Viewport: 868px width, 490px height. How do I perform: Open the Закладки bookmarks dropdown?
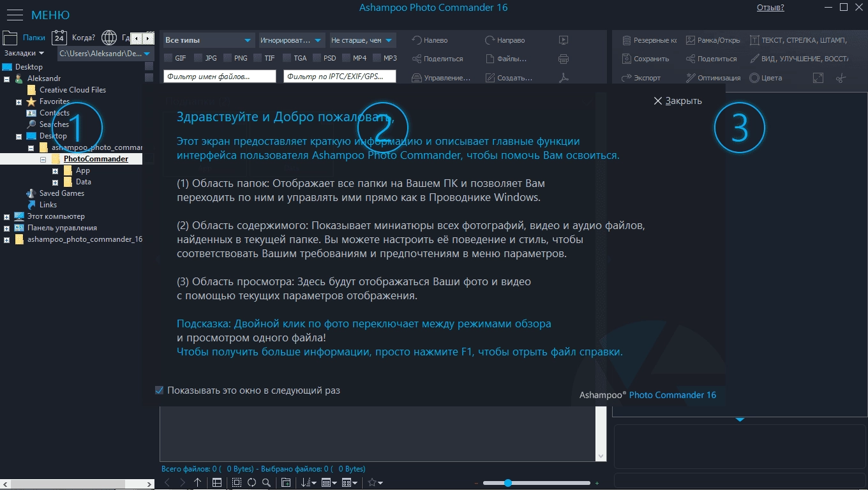click(24, 53)
